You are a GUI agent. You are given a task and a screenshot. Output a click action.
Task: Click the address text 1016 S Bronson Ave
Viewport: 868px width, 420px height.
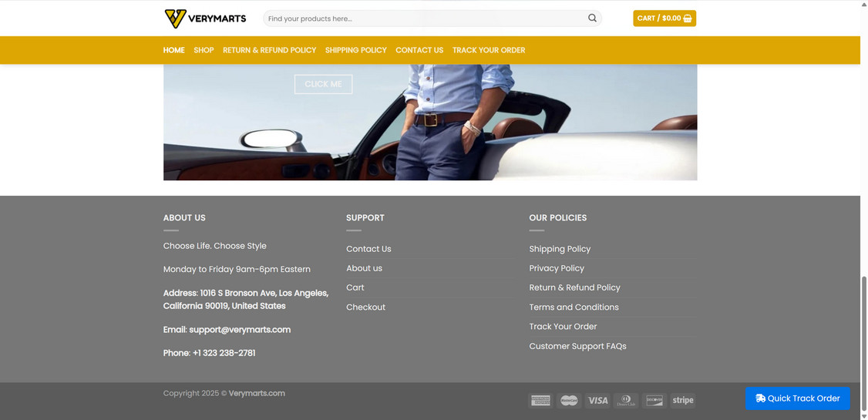(238, 294)
